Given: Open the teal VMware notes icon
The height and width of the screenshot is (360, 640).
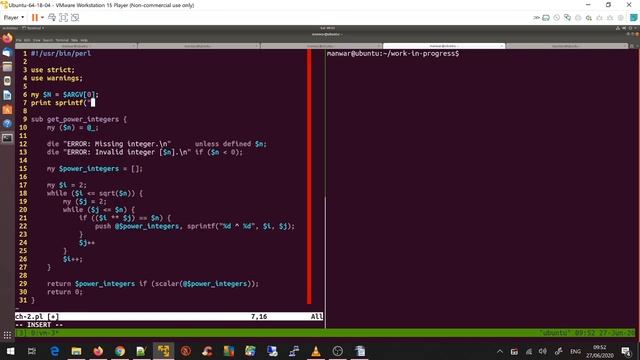Looking at the screenshot, I should pos(633,18).
